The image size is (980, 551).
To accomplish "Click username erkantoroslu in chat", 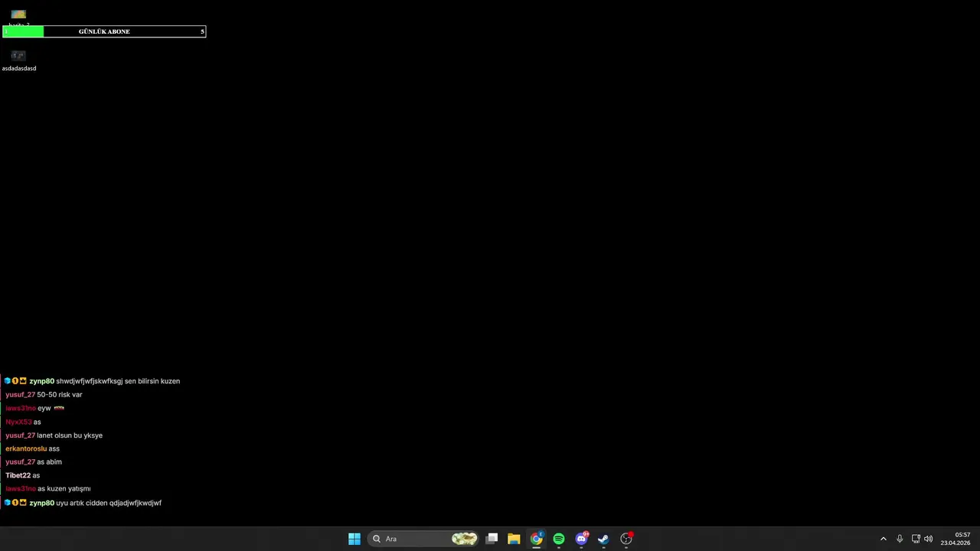I will [26, 448].
